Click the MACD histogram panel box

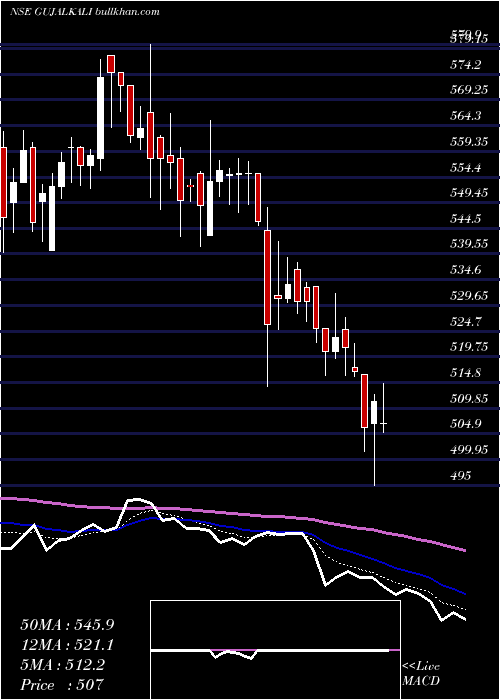(x=275, y=650)
